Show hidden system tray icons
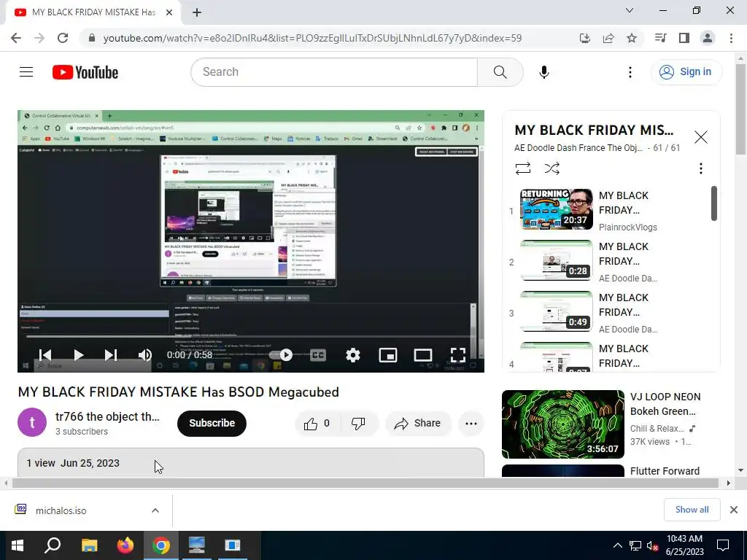The height and width of the screenshot is (560, 747). click(x=617, y=545)
